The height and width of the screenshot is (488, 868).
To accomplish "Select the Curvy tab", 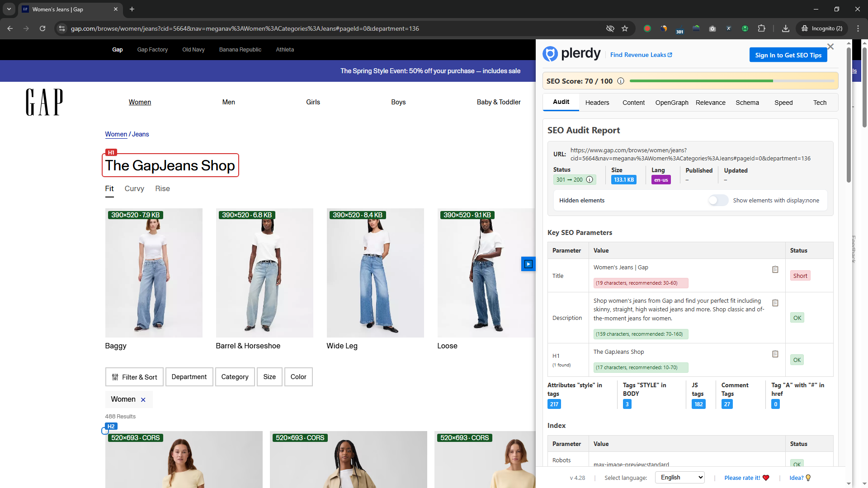I will click(x=134, y=188).
